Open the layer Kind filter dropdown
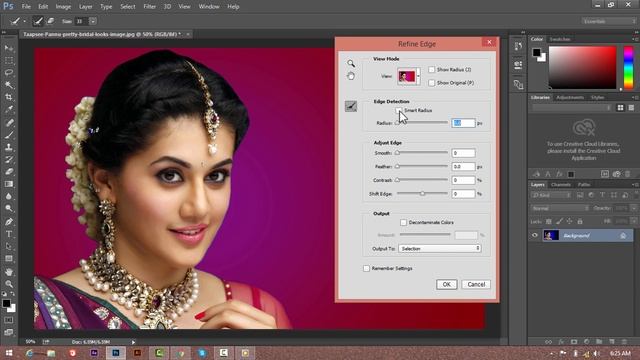Screen dimensions: 640x360 [551, 196]
